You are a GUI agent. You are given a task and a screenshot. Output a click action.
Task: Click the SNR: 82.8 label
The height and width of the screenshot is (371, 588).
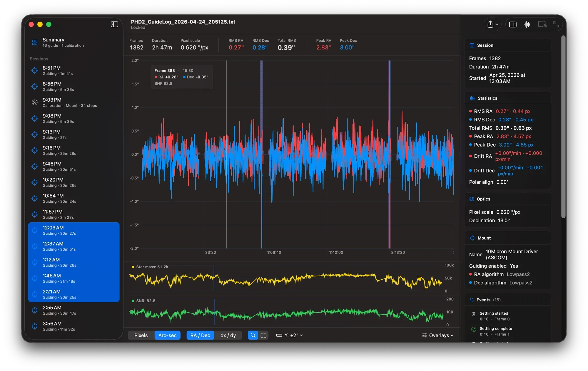146,301
